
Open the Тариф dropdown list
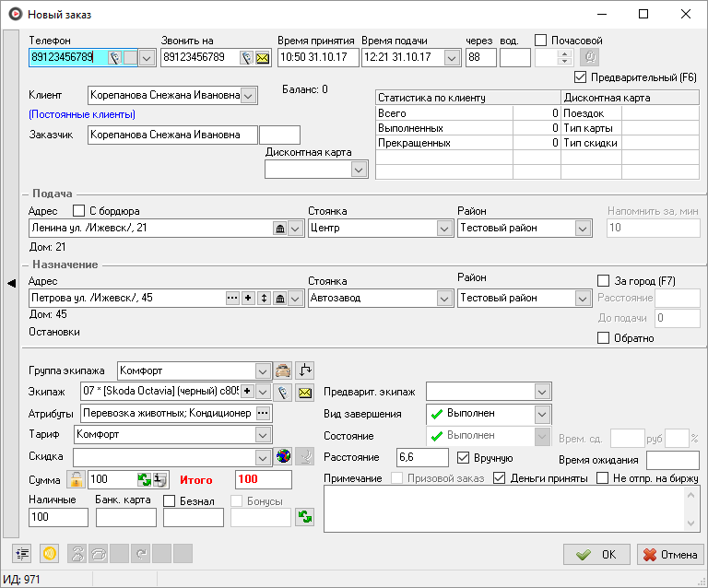[263, 434]
